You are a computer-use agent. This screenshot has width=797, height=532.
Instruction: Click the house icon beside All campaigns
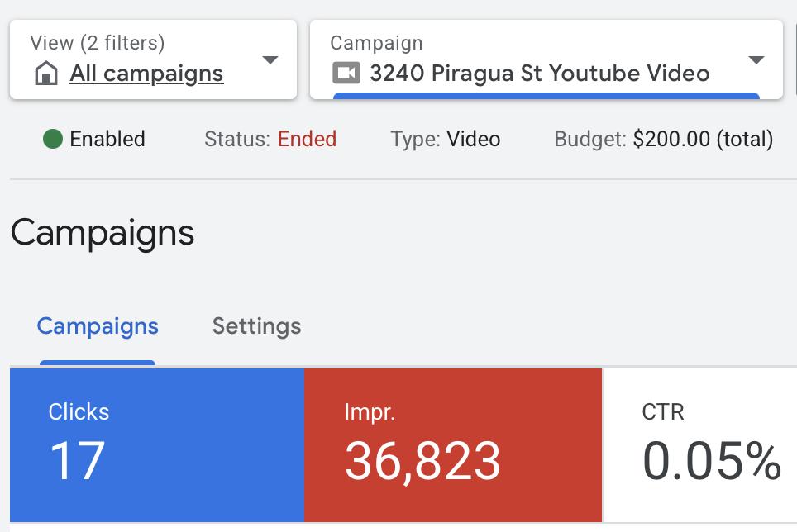click(45, 74)
